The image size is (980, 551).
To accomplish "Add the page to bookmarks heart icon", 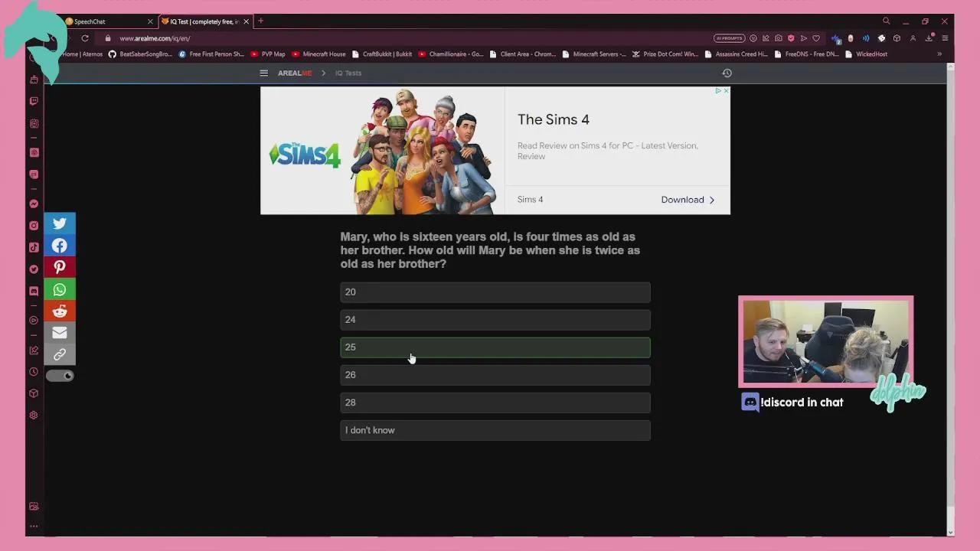I will [816, 38].
